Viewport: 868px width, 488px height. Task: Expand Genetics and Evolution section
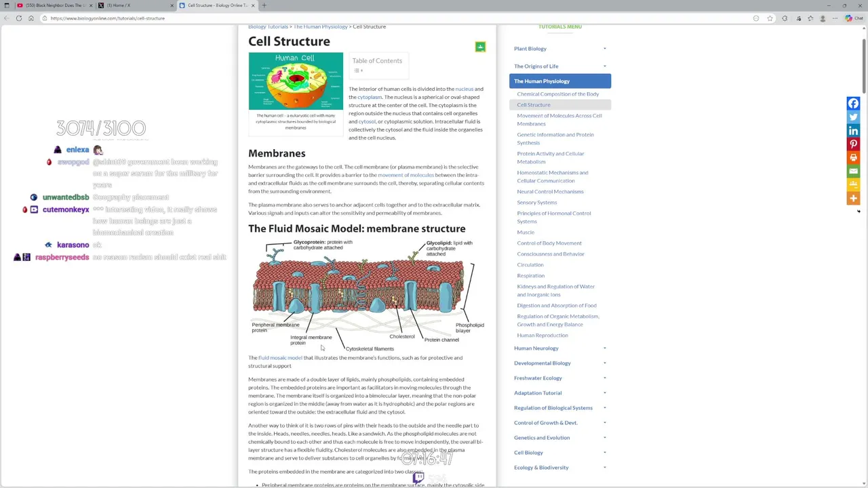click(x=604, y=438)
